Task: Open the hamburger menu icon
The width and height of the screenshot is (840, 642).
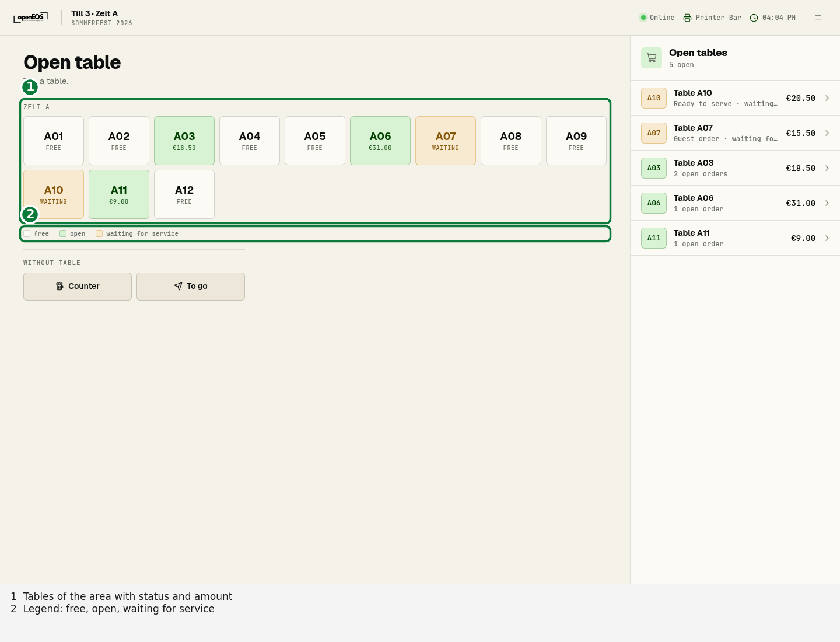Action: click(818, 18)
